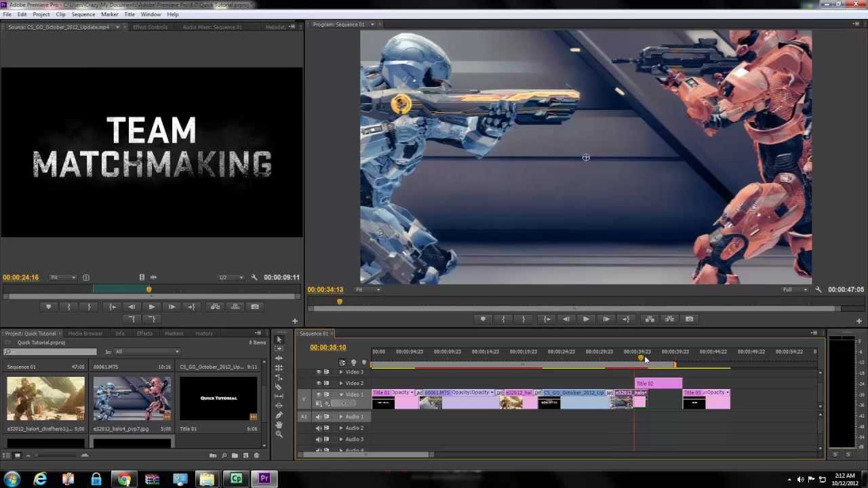Switch to History tab
This screenshot has width=868, height=488.
(x=204, y=333)
